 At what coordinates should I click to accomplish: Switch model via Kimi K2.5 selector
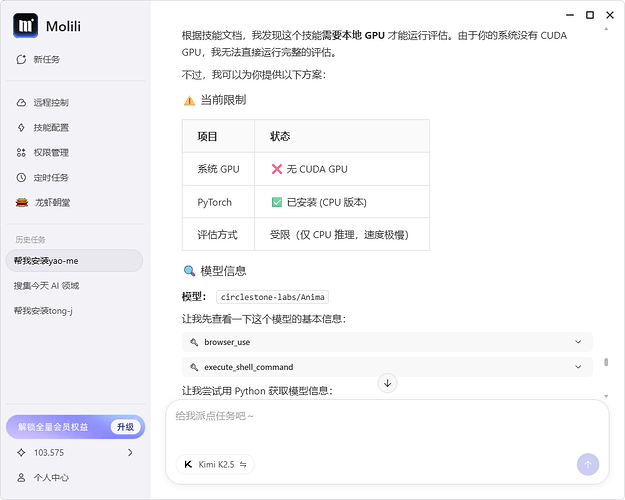(x=215, y=464)
